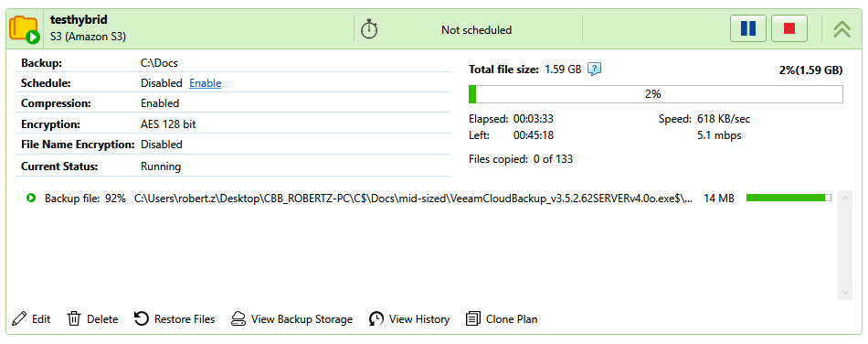Click the file list scrollbar up arrow

click(x=845, y=198)
